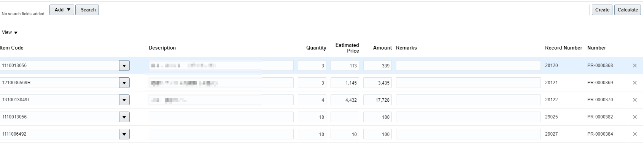Click the Calculate button
644x155 pixels.
coord(628,10)
